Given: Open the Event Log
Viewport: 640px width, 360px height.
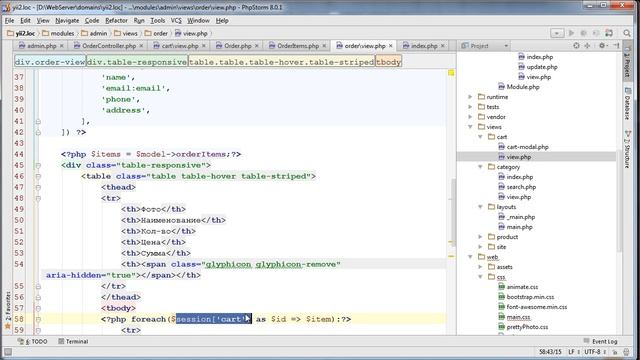Looking at the screenshot, I should tap(600, 341).
